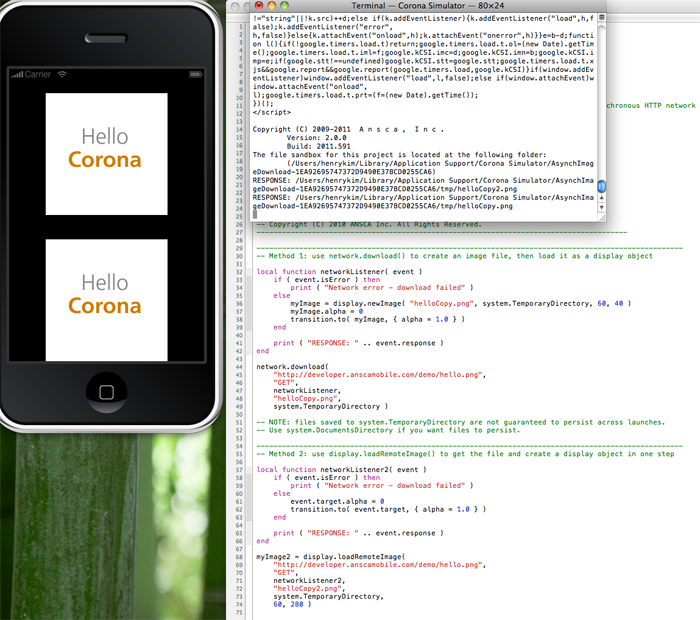Minimize the Terminal window with the yellow button

pyautogui.click(x=271, y=5)
